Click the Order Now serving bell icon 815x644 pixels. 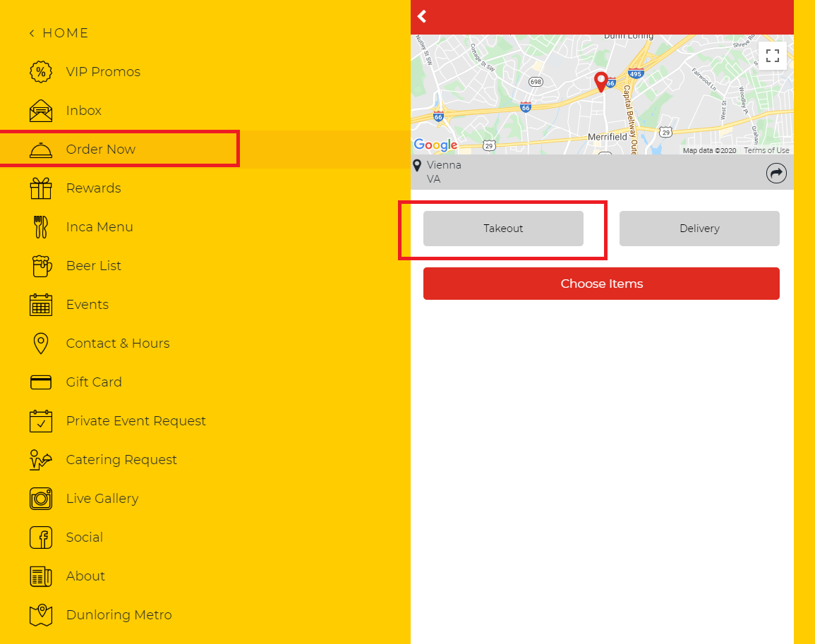click(x=40, y=150)
